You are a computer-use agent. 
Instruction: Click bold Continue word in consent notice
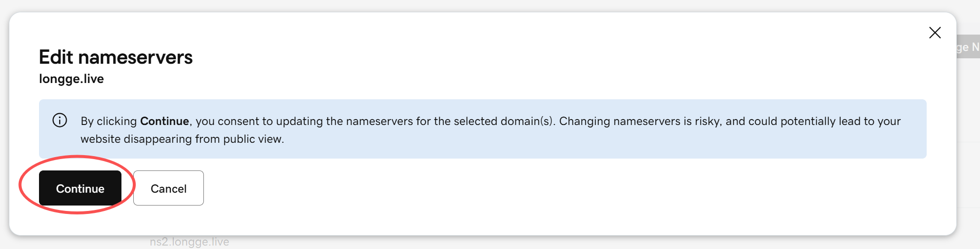(x=164, y=121)
